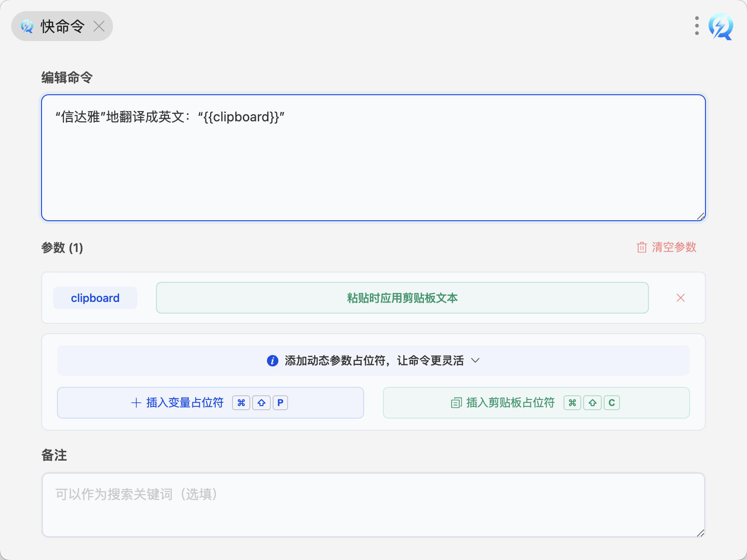The width and height of the screenshot is (747, 560).
Task: Click the 插入剪贴板占位符 button text
Action: pyautogui.click(x=510, y=403)
